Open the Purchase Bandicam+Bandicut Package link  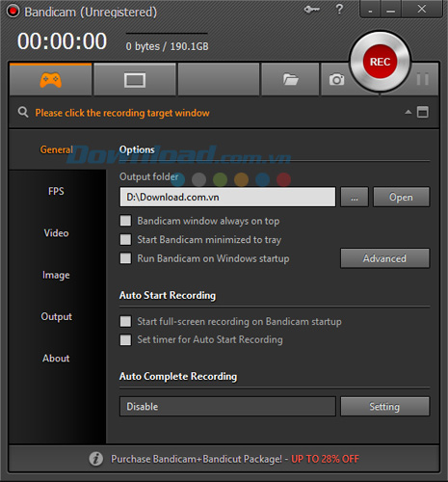pos(235,459)
